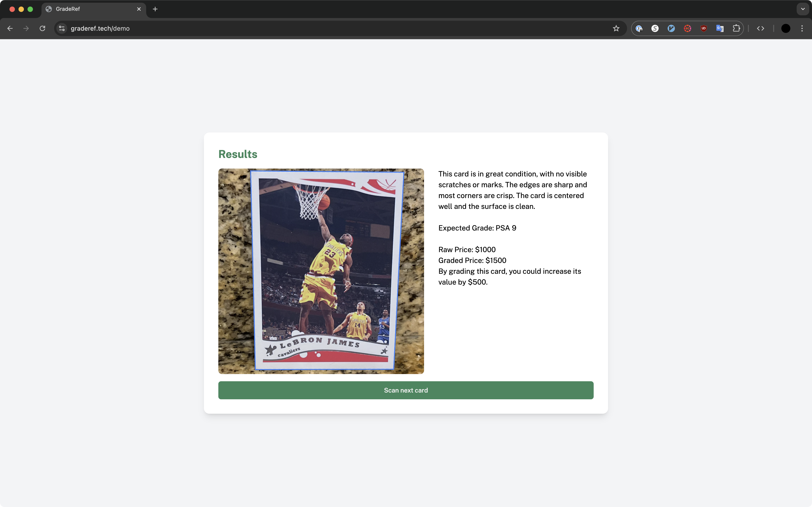Open the code brackets devtools icon
The width and height of the screenshot is (812, 507).
(x=760, y=28)
